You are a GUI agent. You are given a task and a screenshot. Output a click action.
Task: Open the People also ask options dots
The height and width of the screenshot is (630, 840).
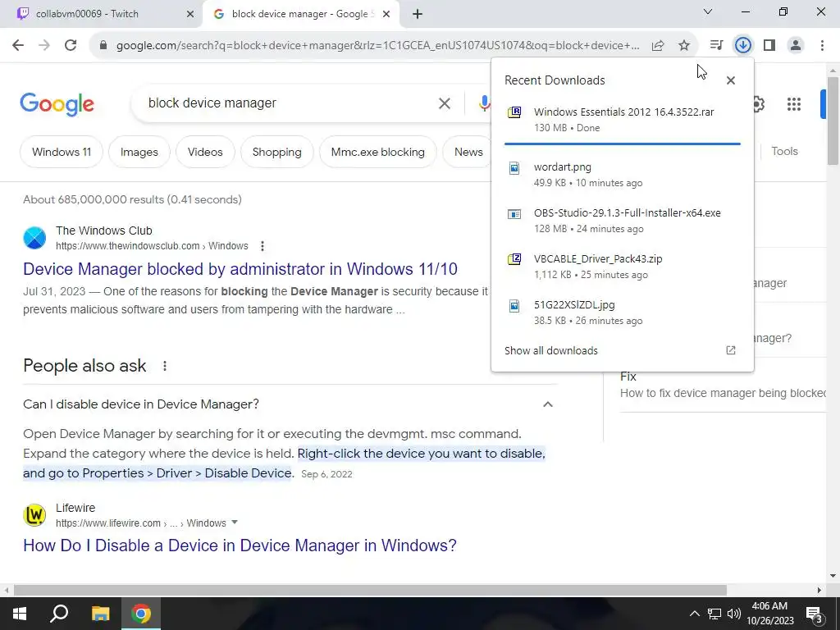coord(165,366)
